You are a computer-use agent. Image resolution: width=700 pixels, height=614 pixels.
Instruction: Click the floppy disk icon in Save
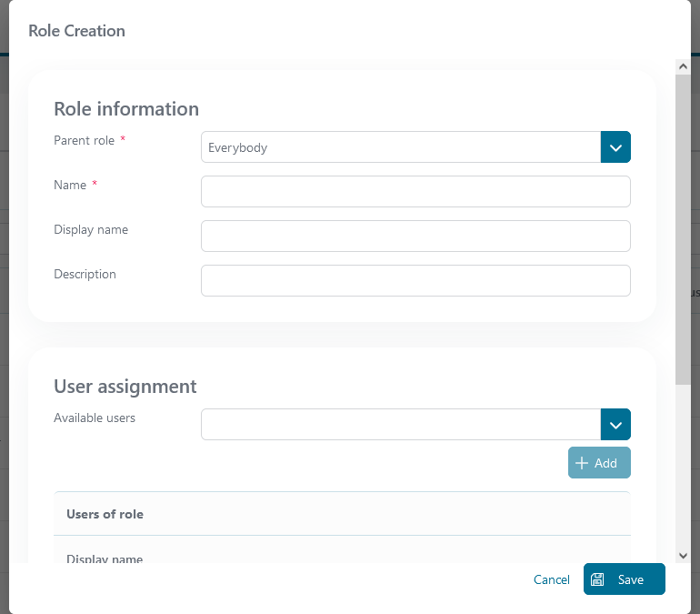coord(597,579)
